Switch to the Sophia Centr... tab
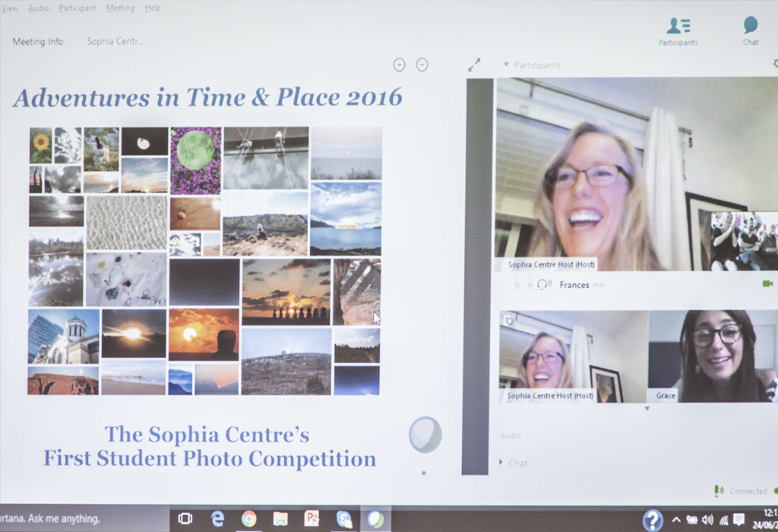The width and height of the screenshot is (778, 532). 115,41
